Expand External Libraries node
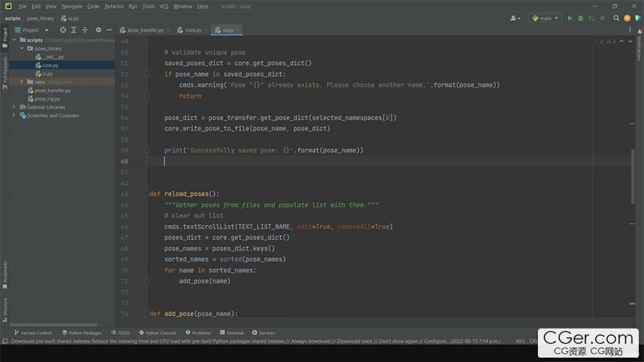Screen dimensions: 644x362 tap(14, 107)
